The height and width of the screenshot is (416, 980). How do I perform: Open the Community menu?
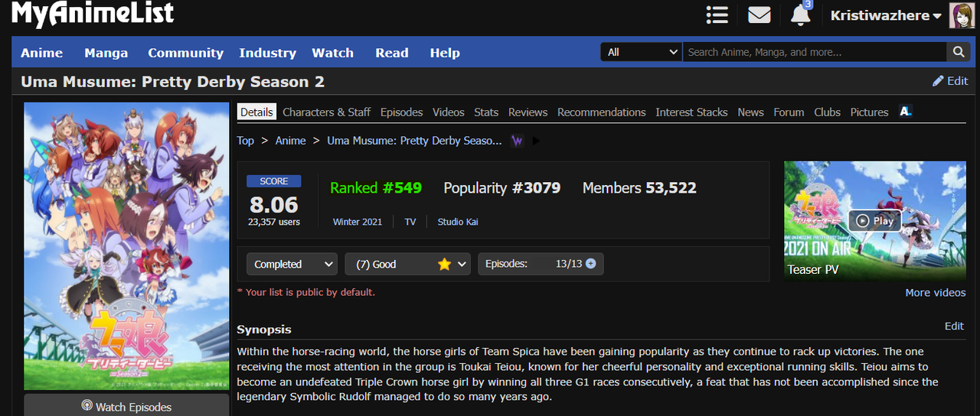pyautogui.click(x=185, y=53)
